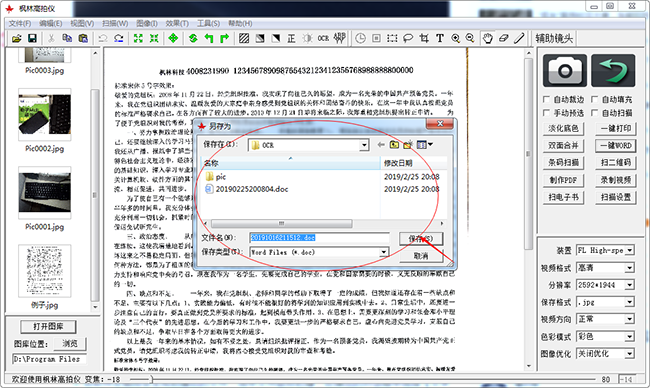Open the 视频格式 dropdown
This screenshot has width=650, height=388.
630,268
